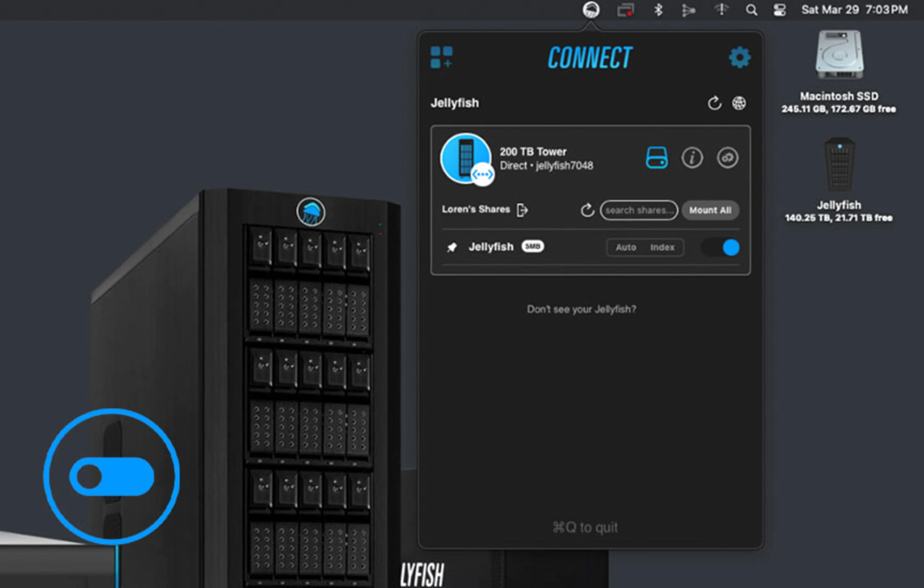
Task: Pin the Jellyfish share
Action: click(x=452, y=247)
